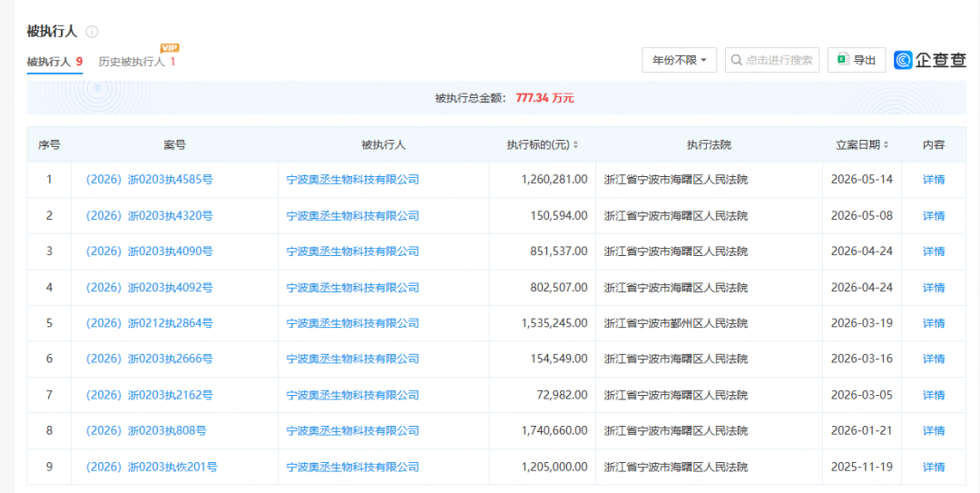Image resolution: width=980 pixels, height=493 pixels.
Task: View 详情 for case 浙0212执2864号
Action: (934, 323)
